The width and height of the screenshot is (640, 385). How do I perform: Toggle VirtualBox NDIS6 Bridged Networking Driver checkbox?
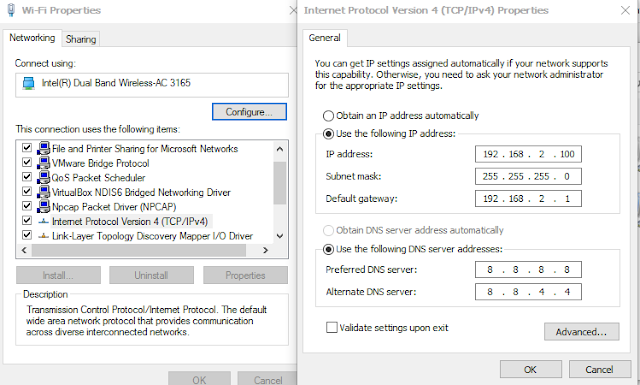pos(27,191)
